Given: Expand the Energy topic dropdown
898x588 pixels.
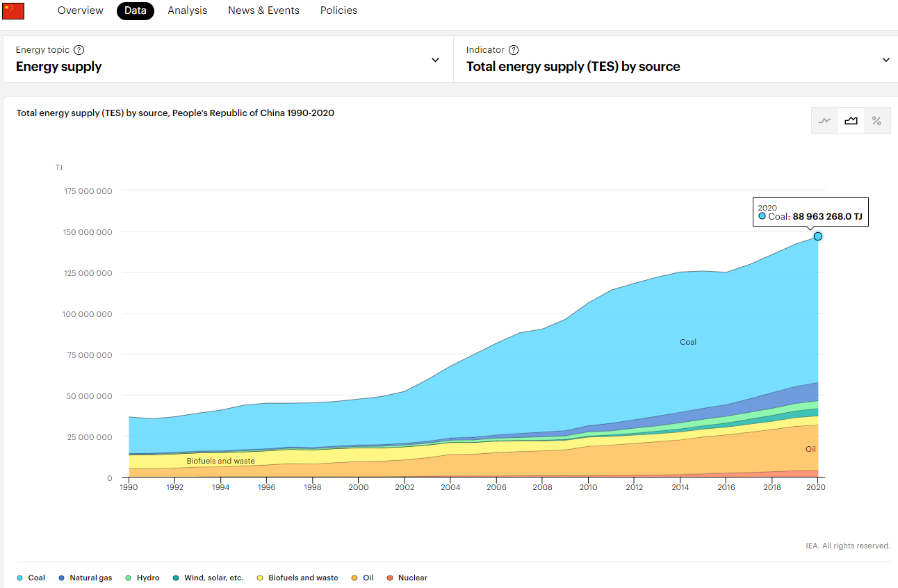Looking at the screenshot, I should coord(435,60).
